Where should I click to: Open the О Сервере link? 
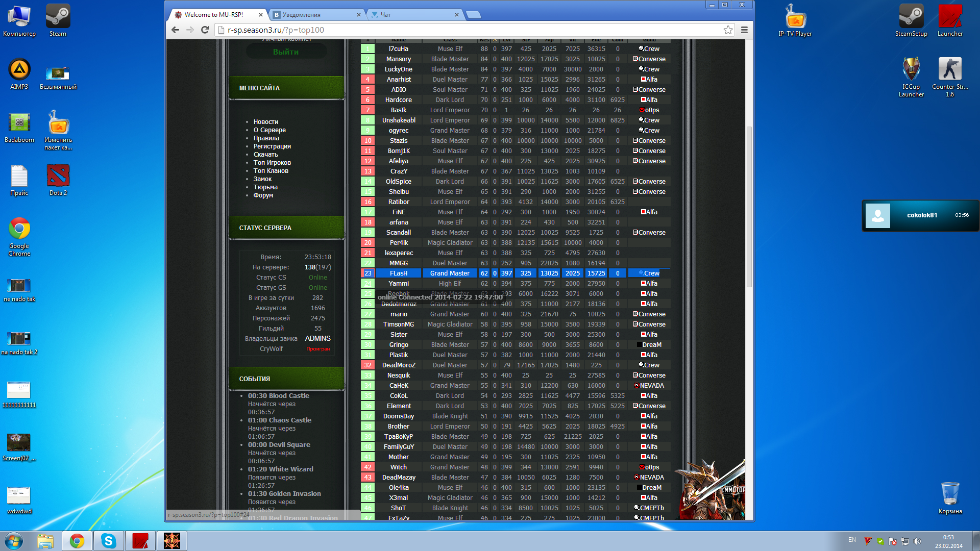(x=269, y=130)
